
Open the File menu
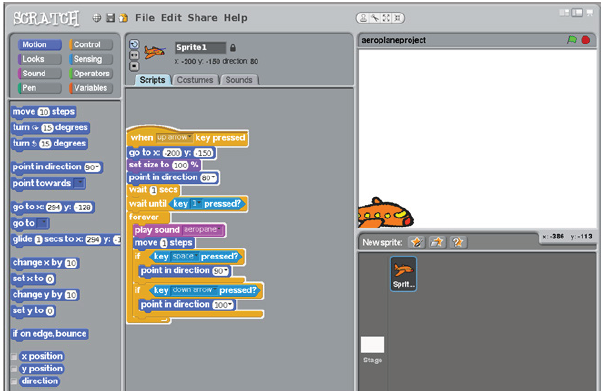click(x=145, y=18)
